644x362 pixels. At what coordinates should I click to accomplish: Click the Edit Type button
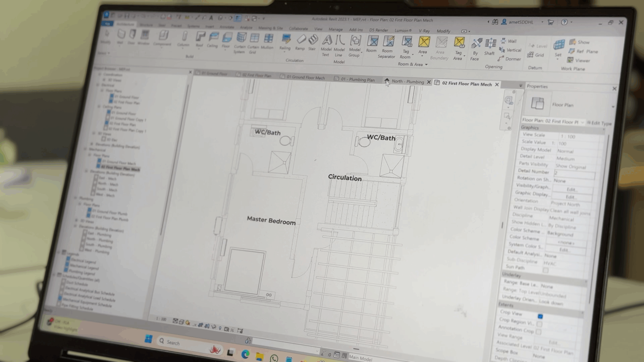600,123
